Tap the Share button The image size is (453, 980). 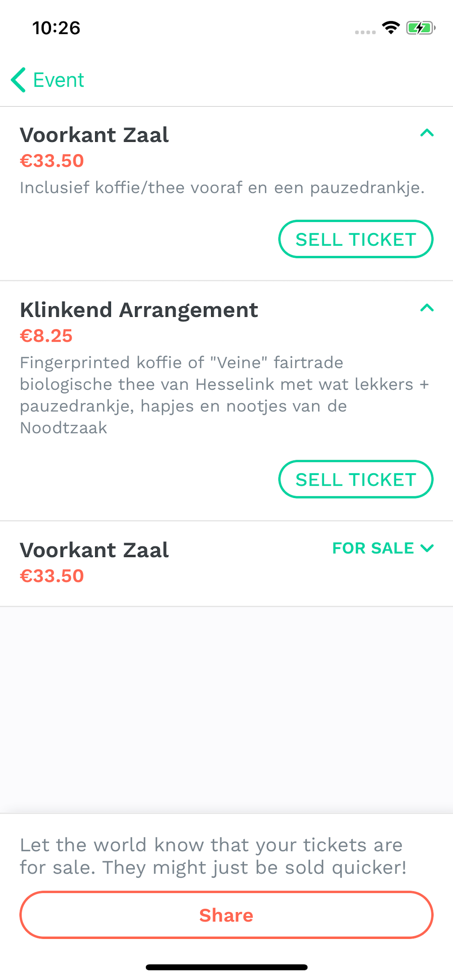(226, 915)
